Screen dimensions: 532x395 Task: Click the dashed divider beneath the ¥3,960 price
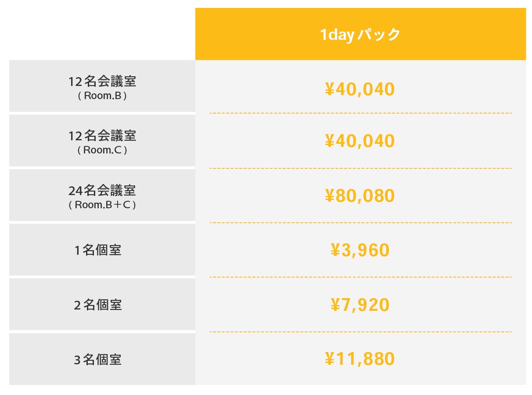click(360, 277)
